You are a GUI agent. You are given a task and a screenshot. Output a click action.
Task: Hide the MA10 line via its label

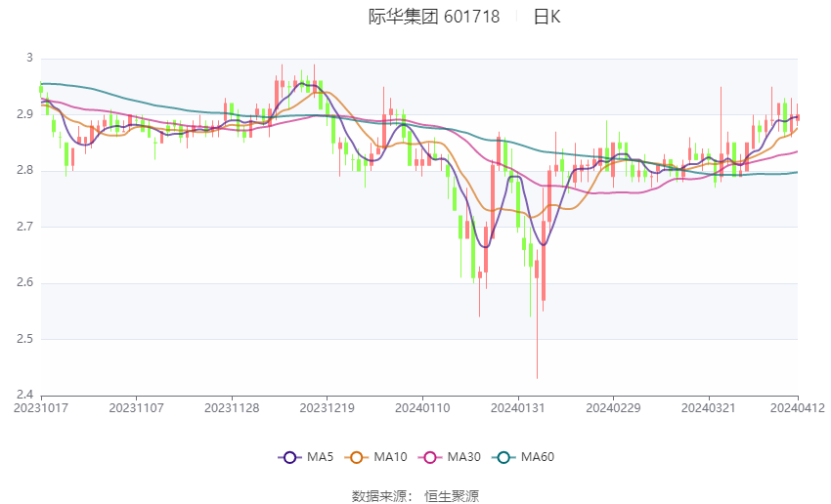coord(390,457)
